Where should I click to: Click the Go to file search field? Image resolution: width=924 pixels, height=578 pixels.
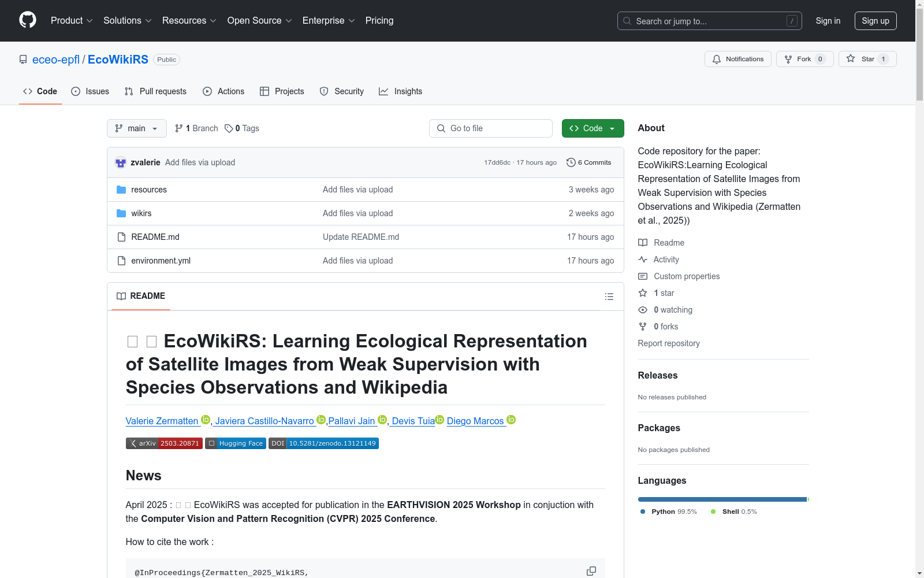(x=491, y=128)
